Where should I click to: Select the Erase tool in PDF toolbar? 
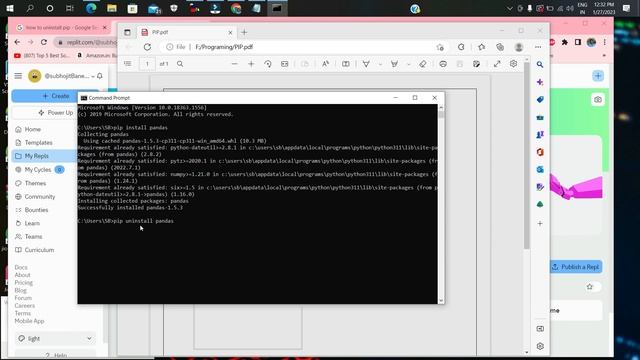(423, 64)
